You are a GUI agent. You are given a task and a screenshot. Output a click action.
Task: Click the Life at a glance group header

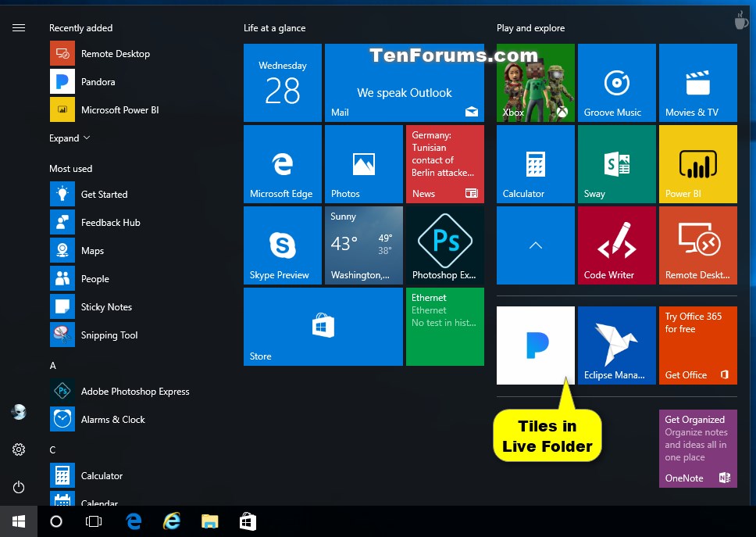[x=274, y=28]
